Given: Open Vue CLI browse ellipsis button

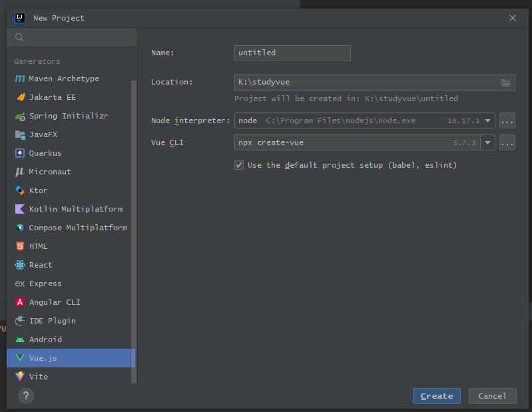Looking at the screenshot, I should pyautogui.click(x=507, y=142).
